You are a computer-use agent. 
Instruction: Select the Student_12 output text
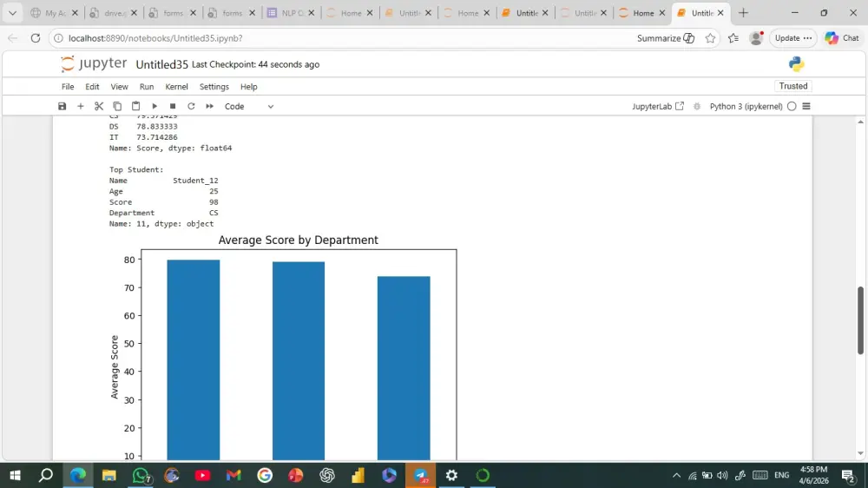point(195,181)
